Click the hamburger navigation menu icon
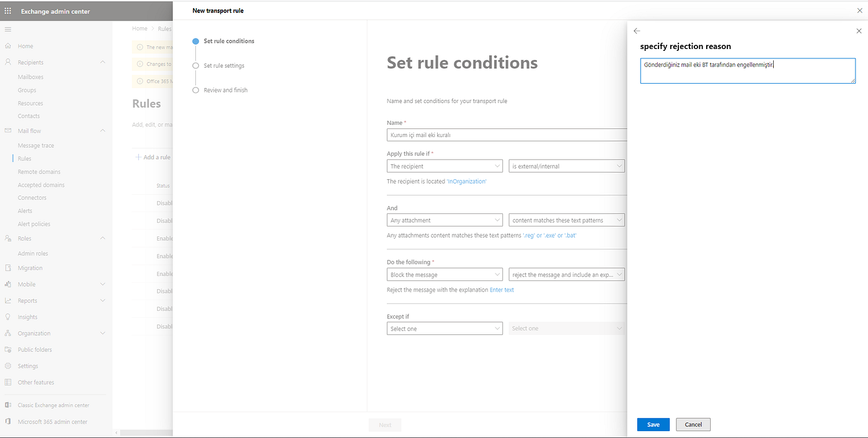The width and height of the screenshot is (868, 438). click(x=8, y=29)
